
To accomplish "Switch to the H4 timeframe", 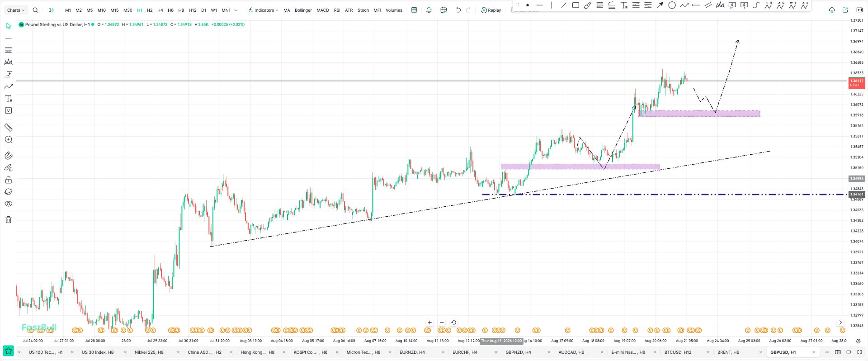I will pos(160,10).
